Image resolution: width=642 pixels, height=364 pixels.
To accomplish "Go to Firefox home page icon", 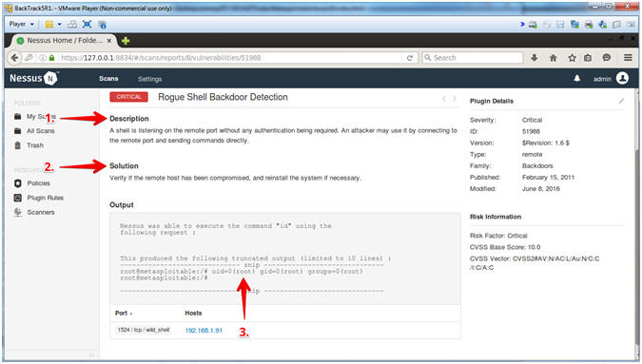I will pos(554,58).
